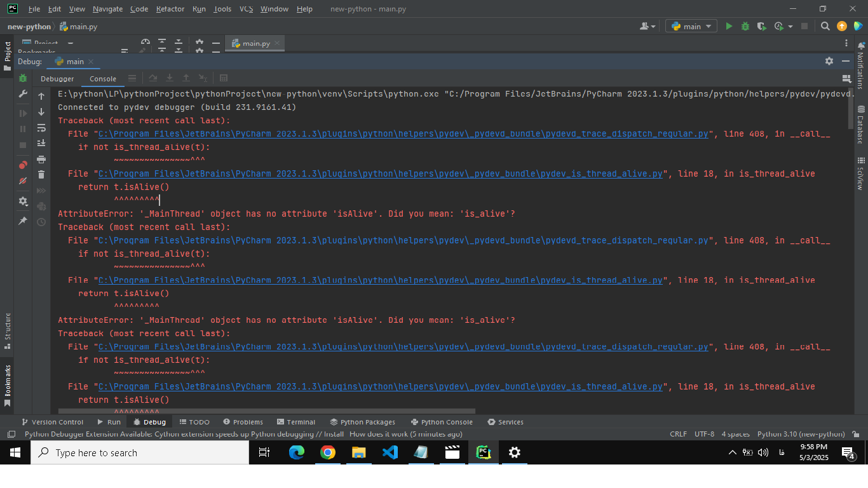Open the VCS menu
868x488 pixels.
coord(246,9)
